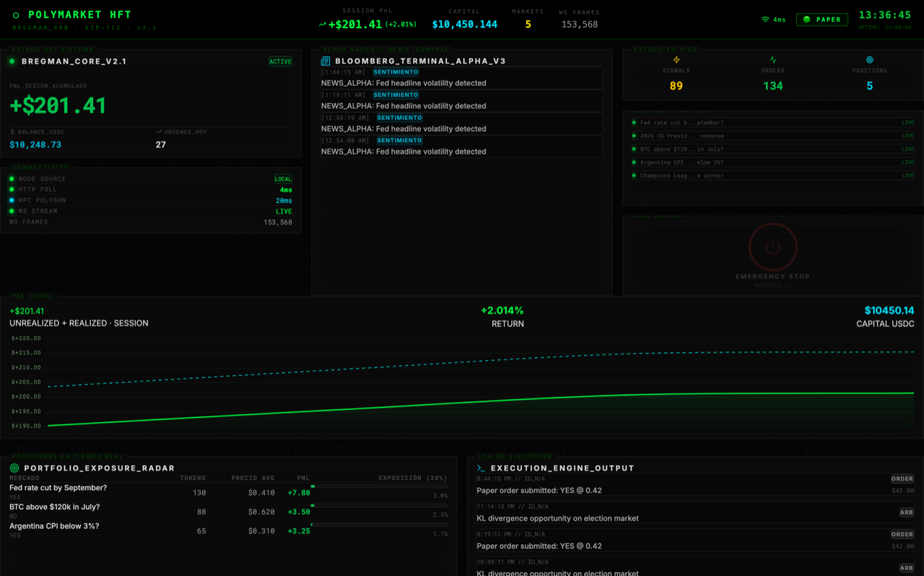Click the 3.0% exposure bar for Fed rate cut
924x576 pixels.
click(379, 486)
